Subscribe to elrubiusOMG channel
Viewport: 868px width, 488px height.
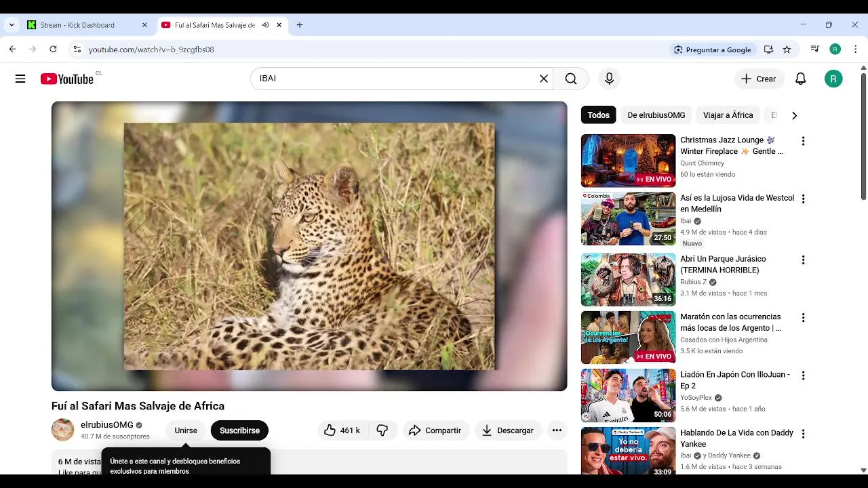click(239, 430)
